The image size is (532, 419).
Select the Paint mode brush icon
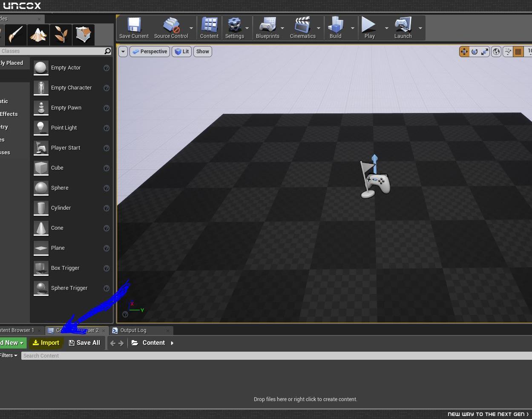tap(15, 35)
